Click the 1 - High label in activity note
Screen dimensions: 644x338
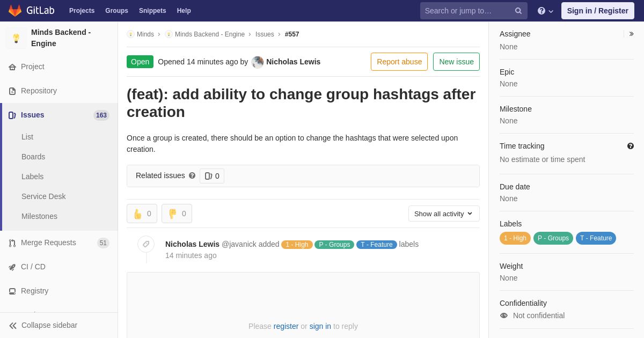[297, 245]
